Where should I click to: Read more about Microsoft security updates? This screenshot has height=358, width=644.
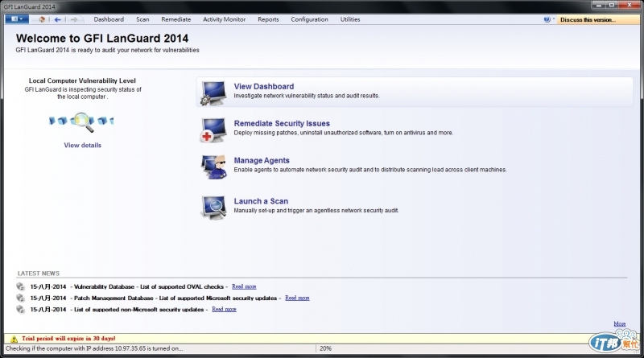(x=297, y=298)
